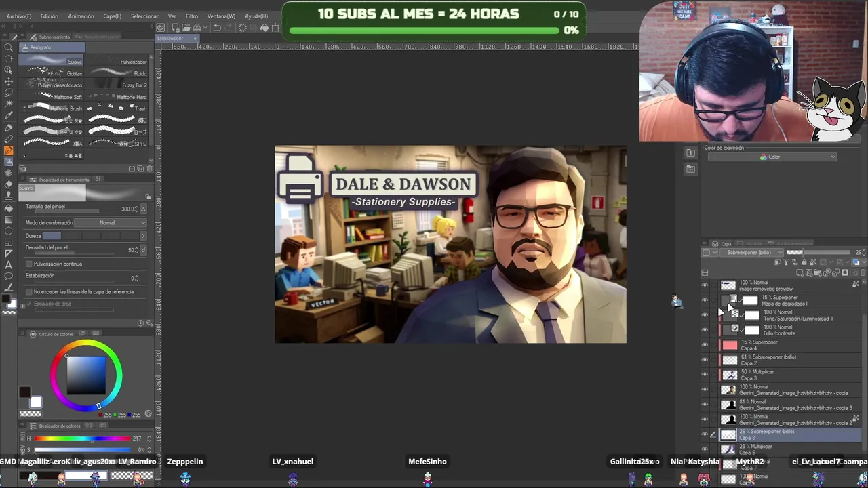Hide the Capa 2 layer
The image size is (868, 488).
tap(705, 360)
